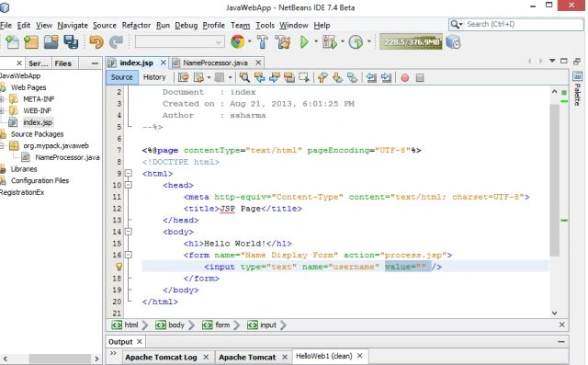Click the Open Project toolbar icon
The width and height of the screenshot is (588, 365).
pyautogui.click(x=51, y=42)
